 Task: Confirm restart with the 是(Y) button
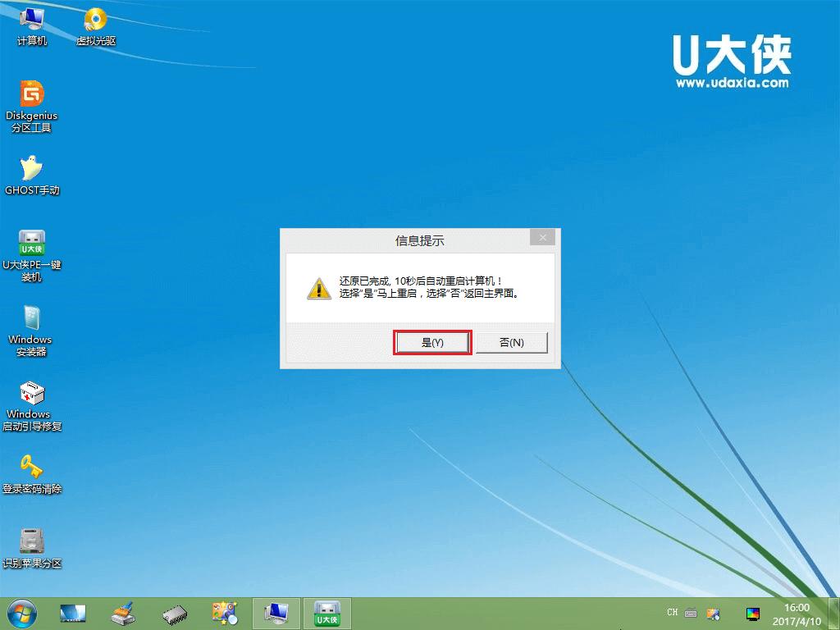tap(432, 342)
